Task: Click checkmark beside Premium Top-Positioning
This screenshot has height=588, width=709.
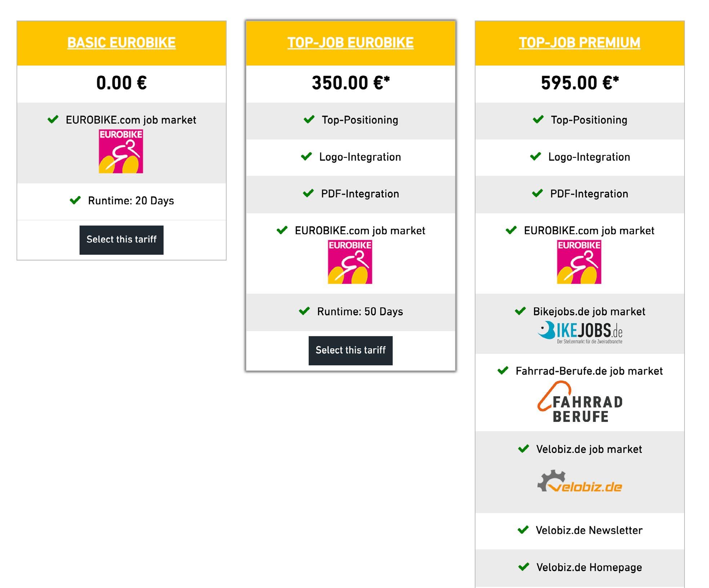Action: click(538, 119)
